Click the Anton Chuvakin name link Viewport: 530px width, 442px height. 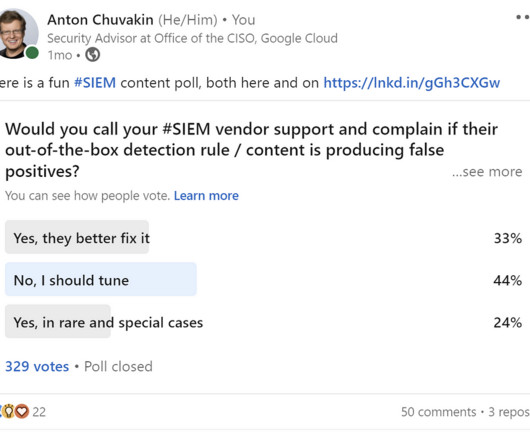click(x=100, y=20)
